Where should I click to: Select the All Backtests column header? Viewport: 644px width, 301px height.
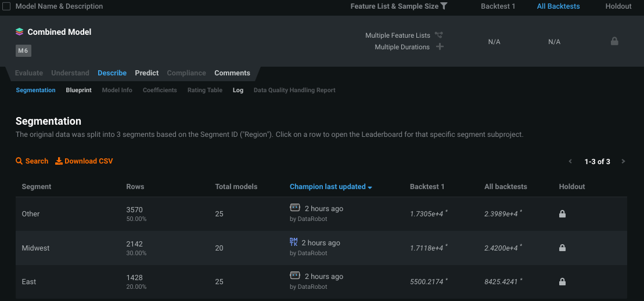tap(558, 6)
